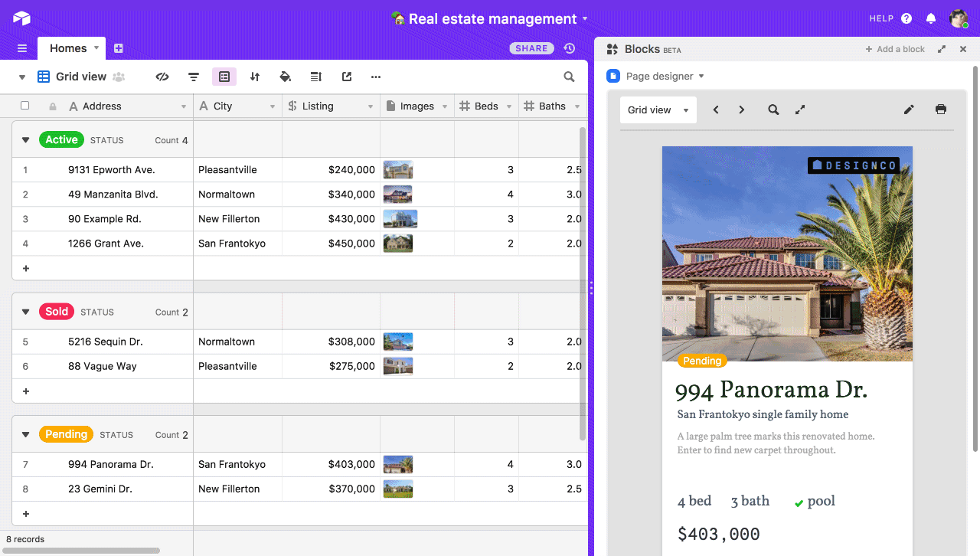Click the SHARE button
Viewport: 980px width, 556px height.
coord(531,47)
